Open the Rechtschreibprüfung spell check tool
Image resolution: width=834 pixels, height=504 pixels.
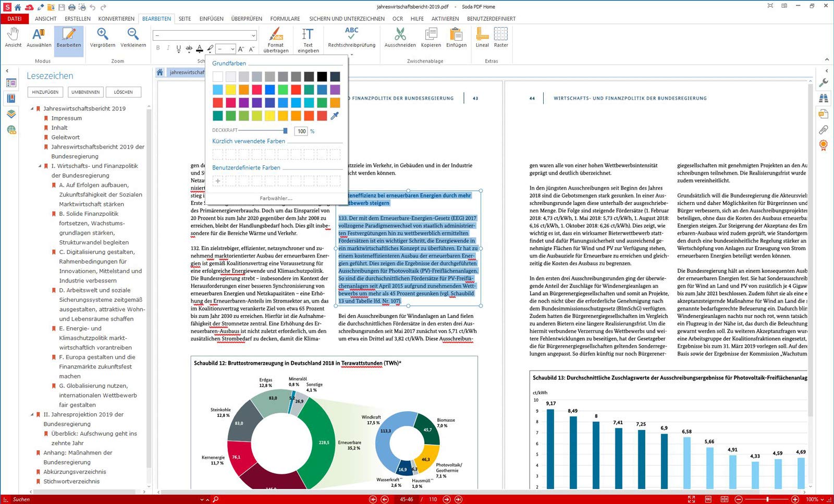[x=351, y=38]
